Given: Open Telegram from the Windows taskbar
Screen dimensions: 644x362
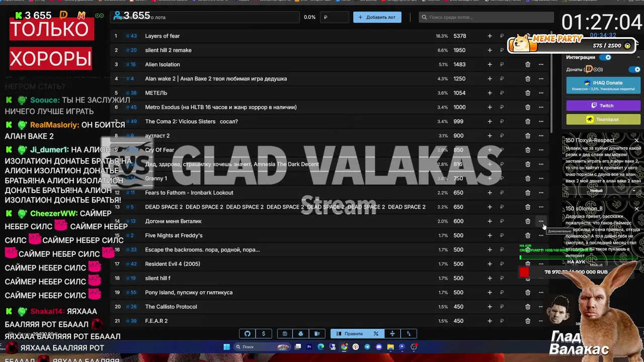Looking at the screenshot, I should tap(367, 347).
